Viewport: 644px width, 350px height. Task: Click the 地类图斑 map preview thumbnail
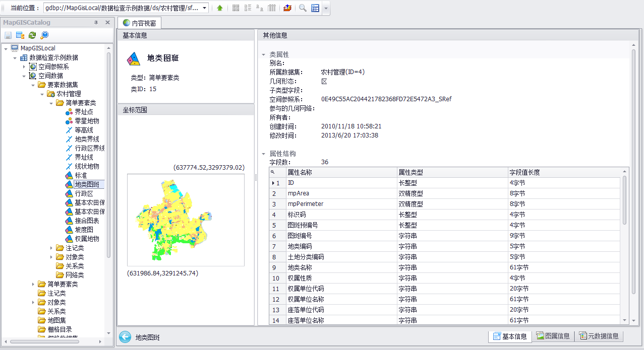(x=186, y=220)
